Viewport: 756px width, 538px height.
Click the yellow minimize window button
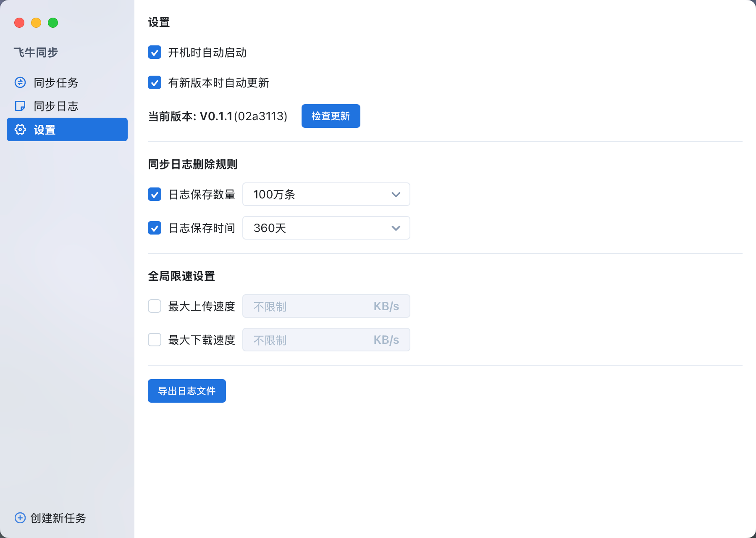pos(36,23)
